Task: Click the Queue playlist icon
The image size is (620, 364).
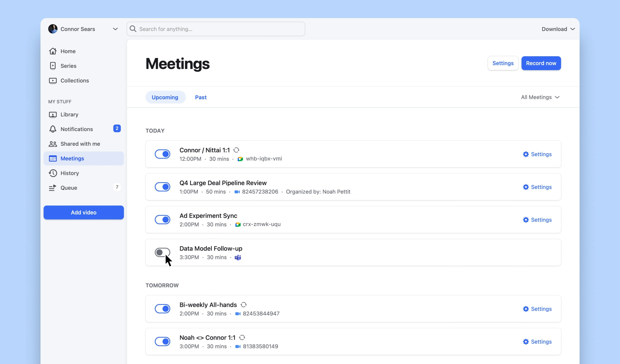Action: [x=53, y=188]
